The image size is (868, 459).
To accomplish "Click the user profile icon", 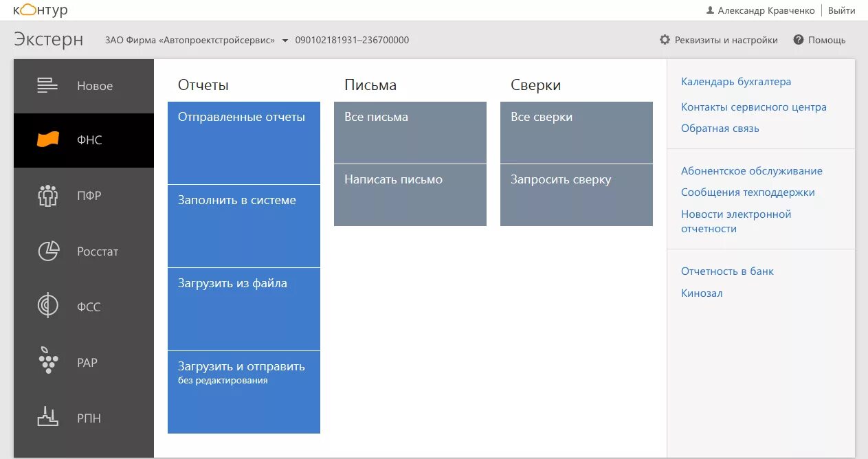I will point(710,10).
